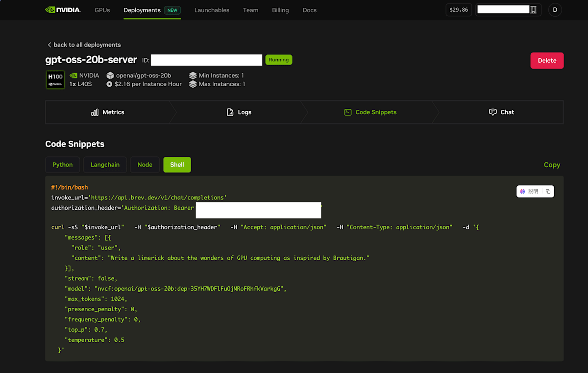Viewport: 588px width, 373px height.
Task: Click the "role": "user" line
Action: [x=96, y=248]
